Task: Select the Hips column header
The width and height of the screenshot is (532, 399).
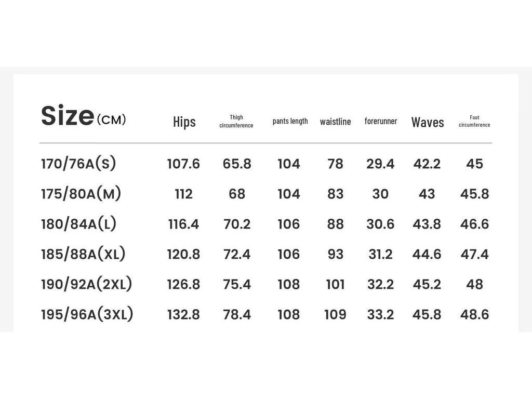Action: (184, 122)
